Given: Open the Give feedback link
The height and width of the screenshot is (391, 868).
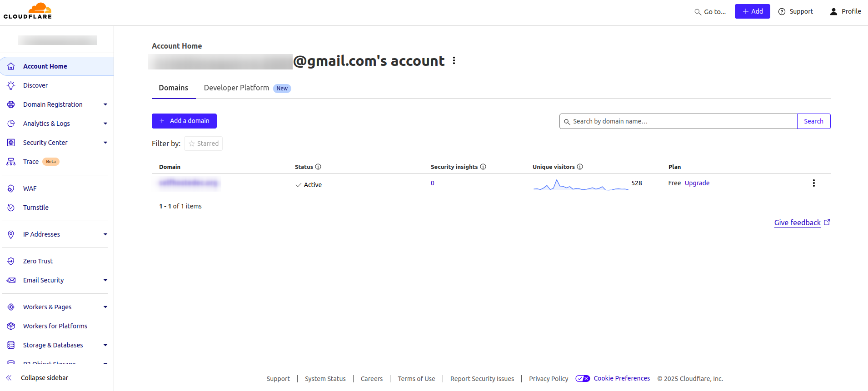Looking at the screenshot, I should pyautogui.click(x=802, y=223).
